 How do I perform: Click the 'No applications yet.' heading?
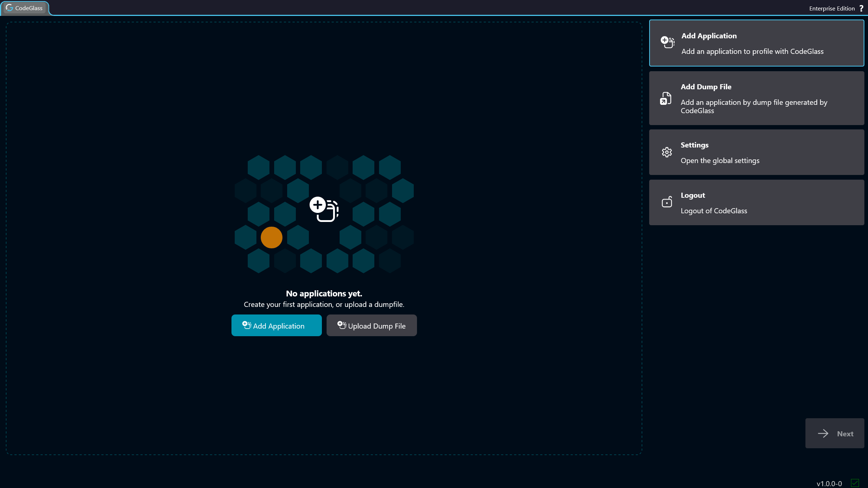[324, 294]
